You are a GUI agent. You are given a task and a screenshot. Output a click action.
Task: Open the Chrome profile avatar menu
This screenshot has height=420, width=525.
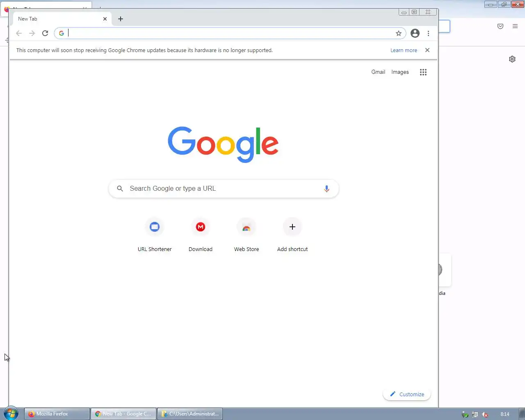click(x=415, y=33)
